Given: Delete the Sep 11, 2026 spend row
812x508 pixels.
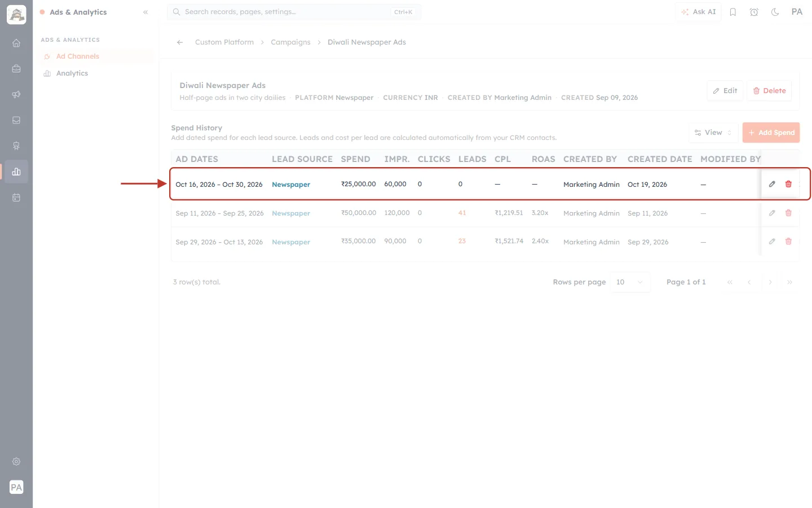Looking at the screenshot, I should (788, 213).
